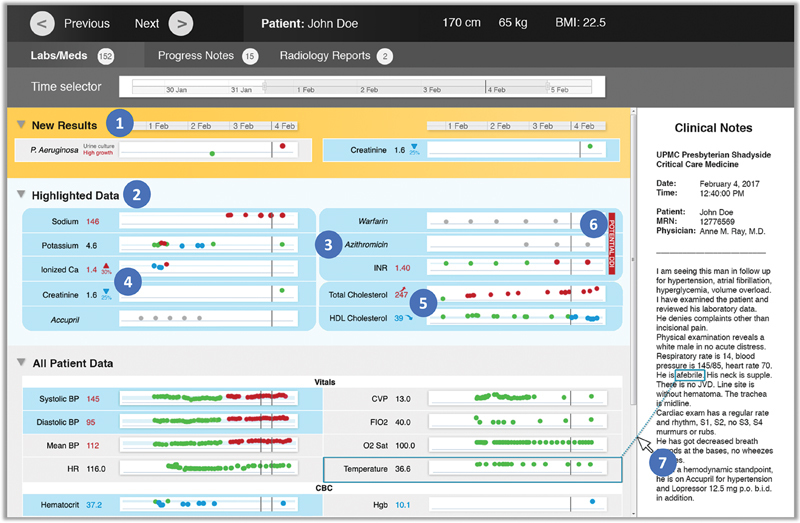Screen dimensions: 800x523
Task: Collapse the All Patient Data section
Action: tap(21, 362)
